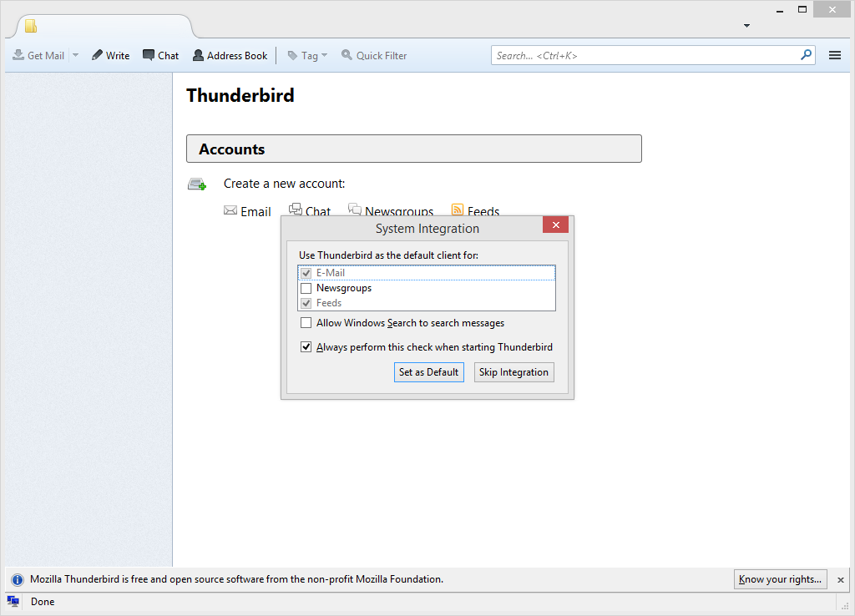This screenshot has height=616, width=855.
Task: Click the create new account icon
Action: coord(197,184)
